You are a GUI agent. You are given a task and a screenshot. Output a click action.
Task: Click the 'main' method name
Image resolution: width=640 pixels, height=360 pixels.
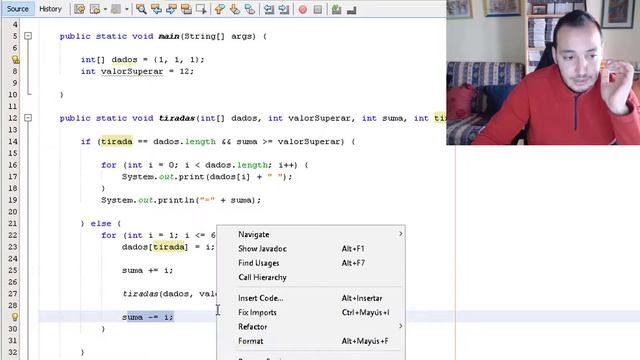(169, 36)
